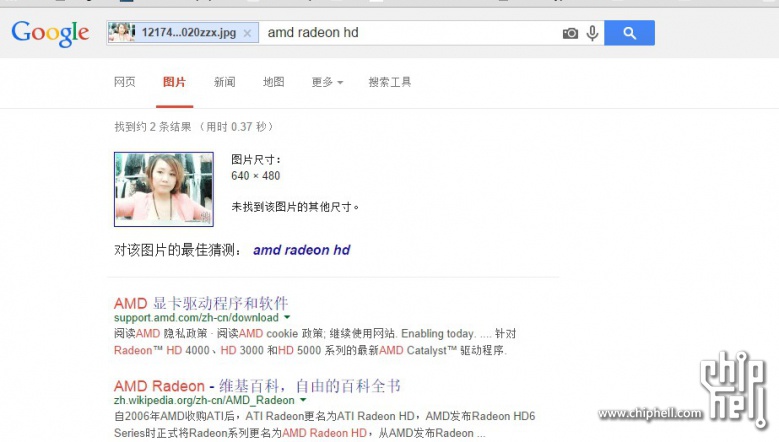Click the Google logo
This screenshot has height=442, width=779.
click(50, 33)
